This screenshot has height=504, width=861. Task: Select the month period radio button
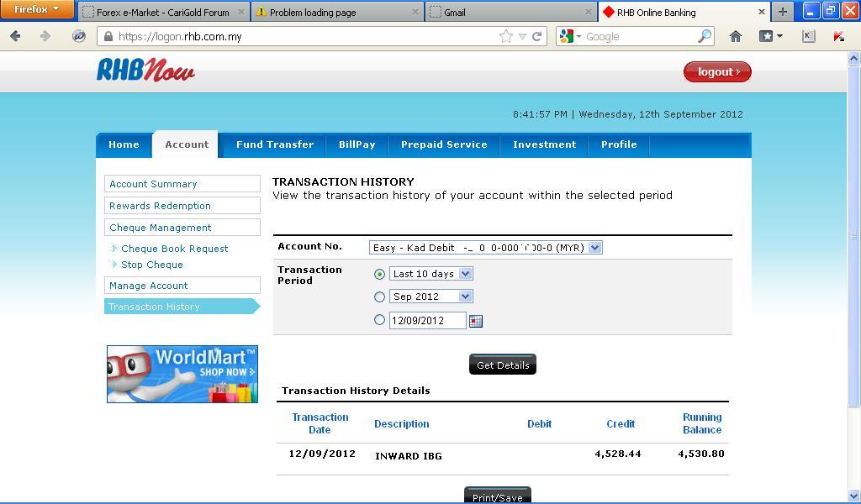pos(379,297)
